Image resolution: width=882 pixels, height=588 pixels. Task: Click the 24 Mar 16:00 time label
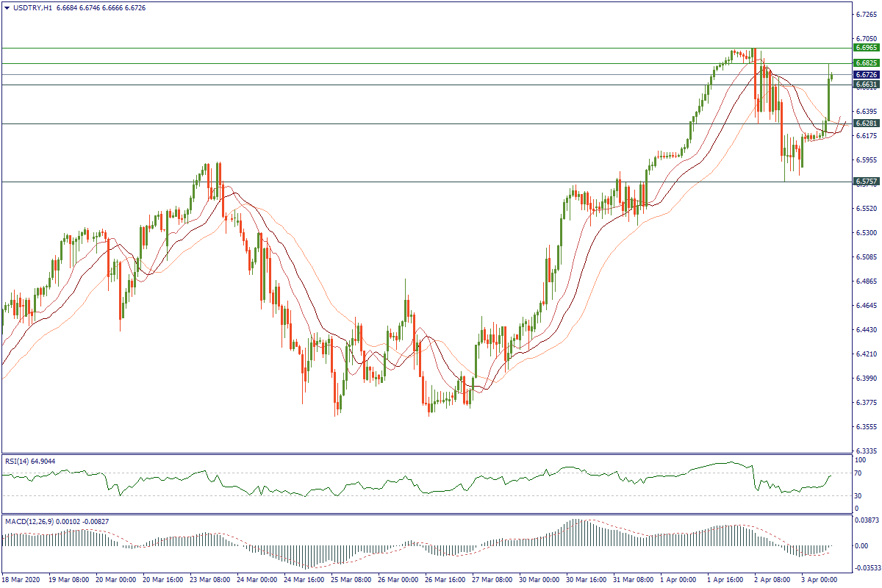305,580
